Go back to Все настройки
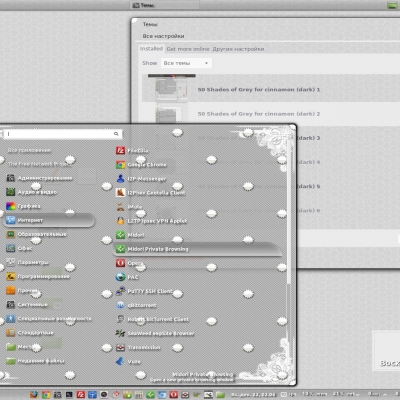Viewport: 400px width, 400px height. click(163, 36)
